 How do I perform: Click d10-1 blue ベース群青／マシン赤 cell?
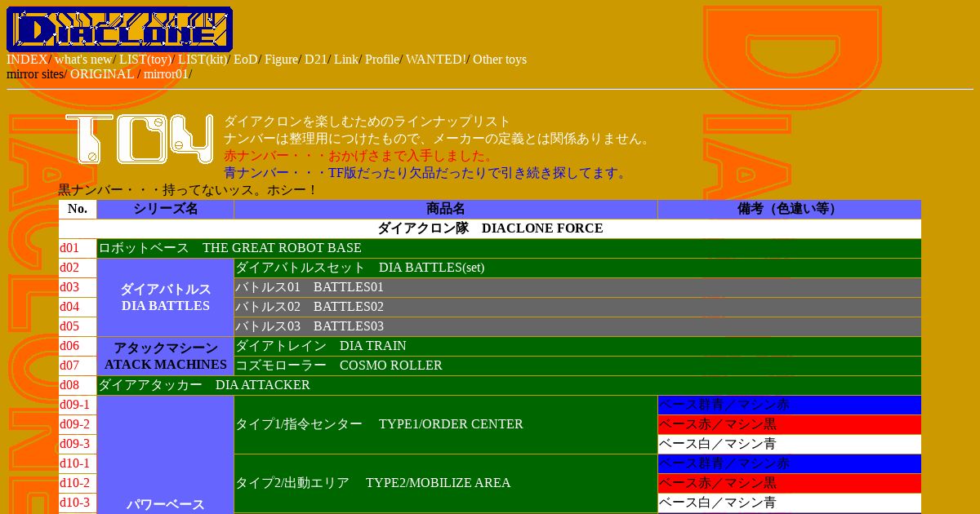[x=789, y=463]
